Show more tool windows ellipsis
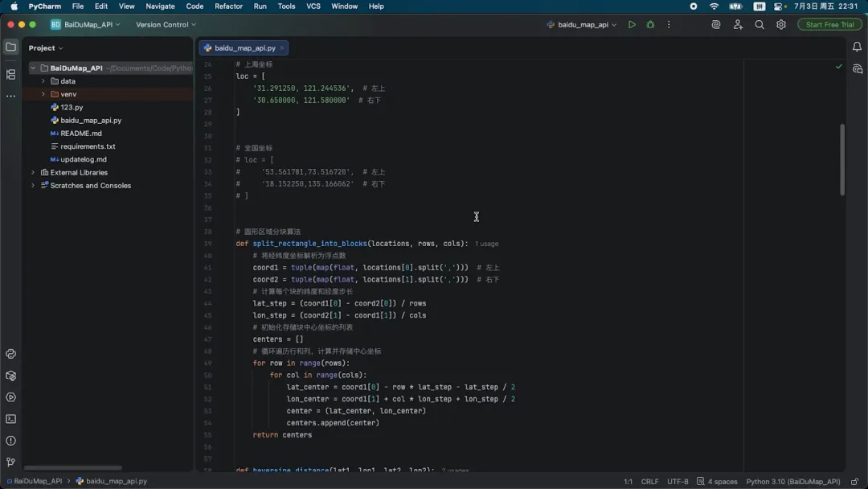Image resolution: width=868 pixels, height=489 pixels. click(10, 96)
